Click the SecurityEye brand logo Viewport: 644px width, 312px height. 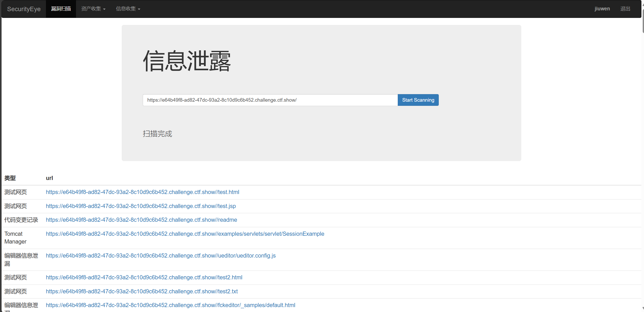point(24,9)
